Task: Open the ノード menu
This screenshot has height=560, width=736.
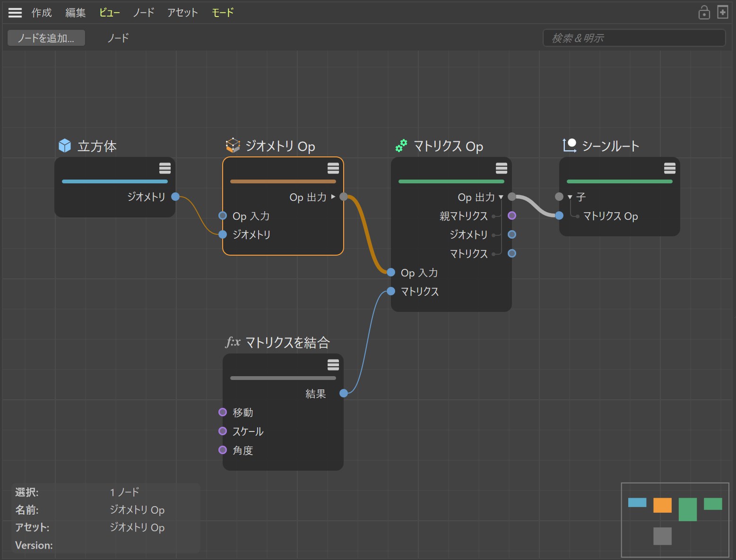Action: point(143,13)
